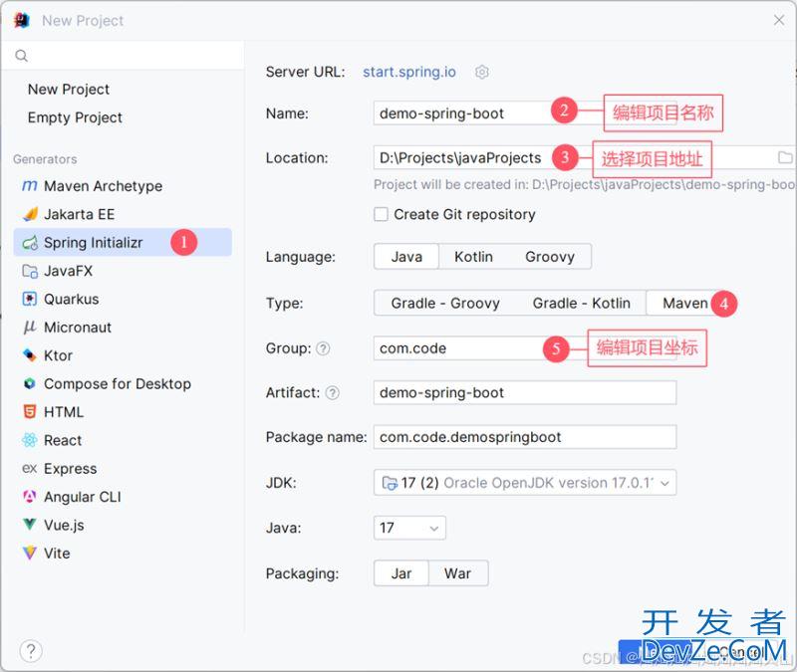Open the start.spring.io server link
The image size is (797, 672).
409,72
